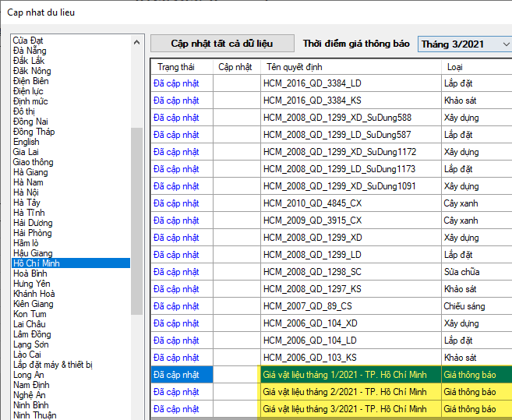Image resolution: width=512 pixels, height=420 pixels.
Task: Sort by 'Tên quyết định' column header
Action: tap(295, 67)
